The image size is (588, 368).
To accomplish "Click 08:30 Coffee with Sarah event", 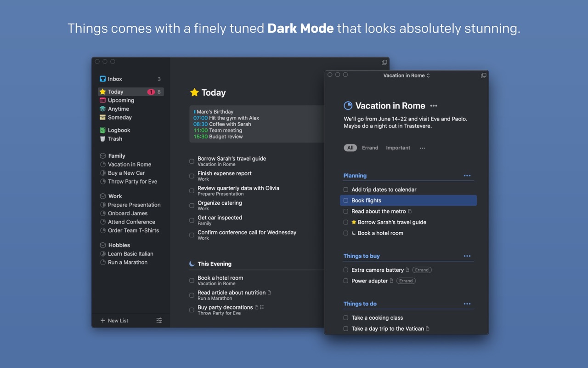I will click(222, 124).
